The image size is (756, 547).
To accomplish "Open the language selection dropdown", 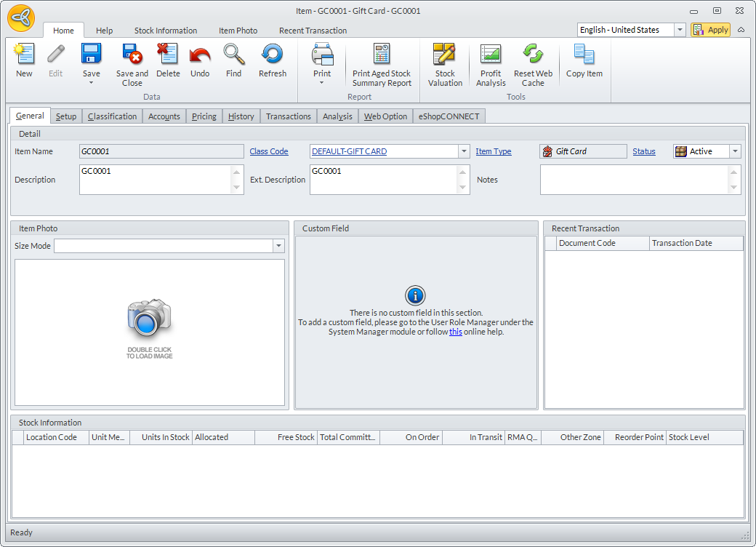I will [x=680, y=30].
